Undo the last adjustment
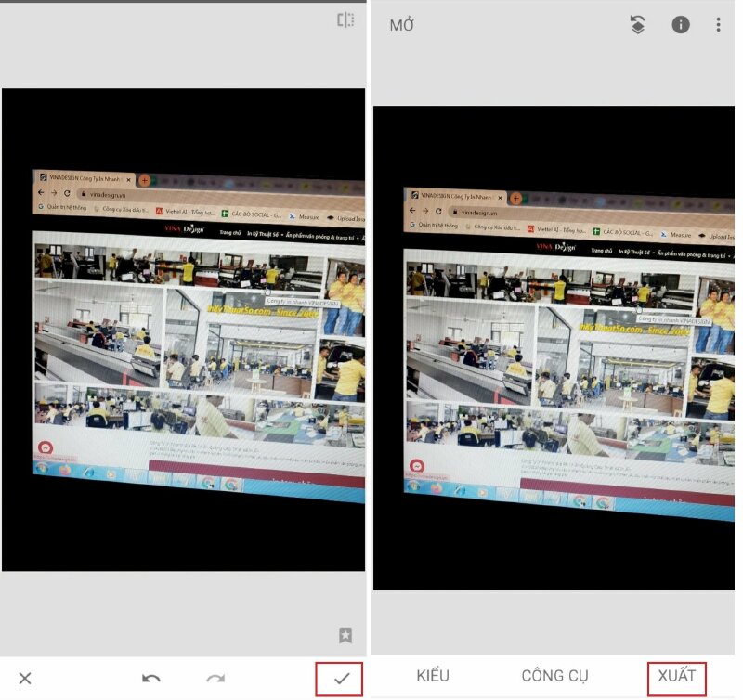Viewport: 743px width, 700px height. (151, 679)
